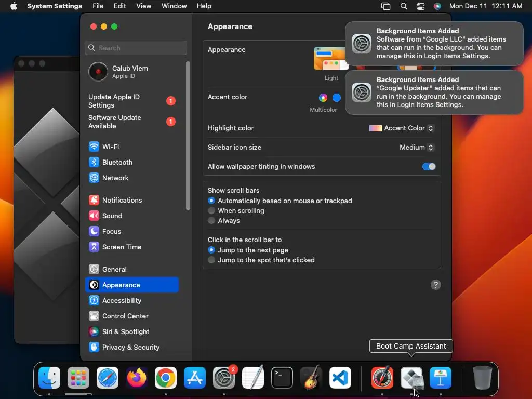The image size is (532, 399).
Task: Click the sidebar vertical scrollbar
Action: tap(188, 136)
